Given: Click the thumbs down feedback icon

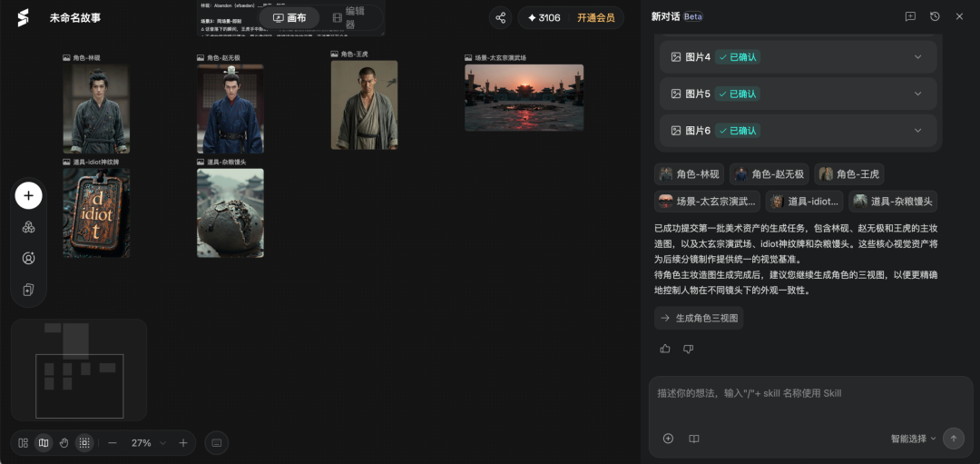Looking at the screenshot, I should (x=688, y=349).
